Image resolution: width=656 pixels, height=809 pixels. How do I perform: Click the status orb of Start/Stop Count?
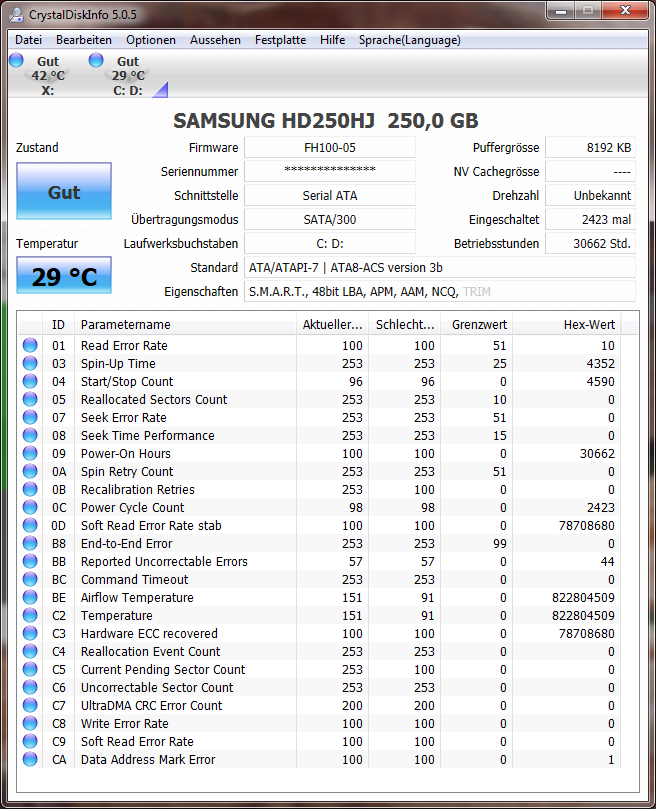tap(30, 381)
